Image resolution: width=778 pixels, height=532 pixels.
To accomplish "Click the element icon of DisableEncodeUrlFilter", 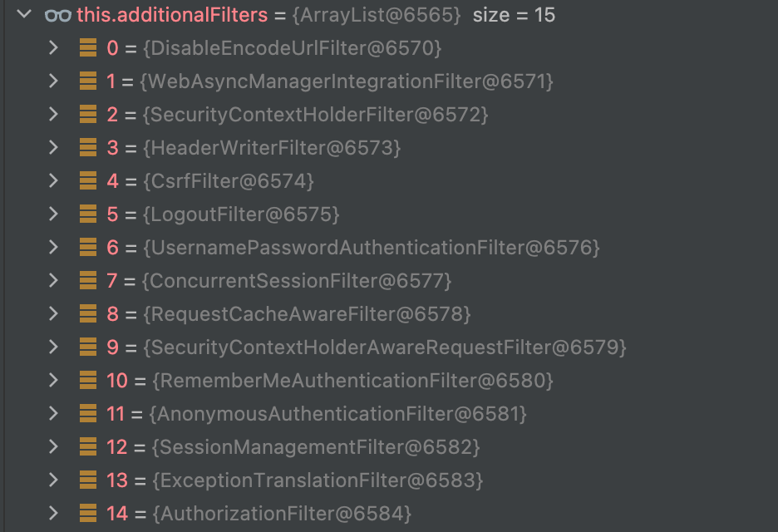I will tap(88, 48).
